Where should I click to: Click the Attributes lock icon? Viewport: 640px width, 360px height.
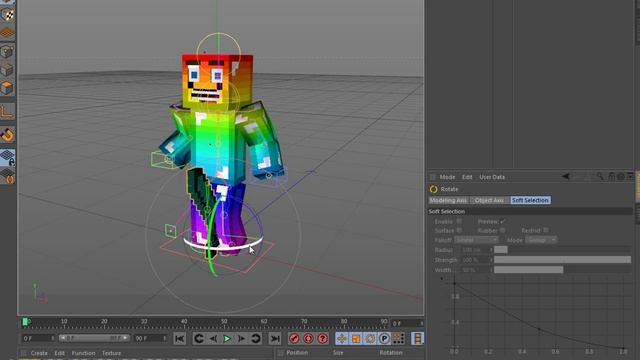611,177
